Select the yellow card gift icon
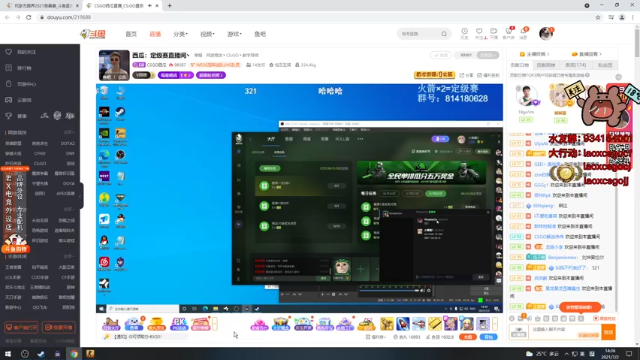The image size is (640, 360). (435, 324)
